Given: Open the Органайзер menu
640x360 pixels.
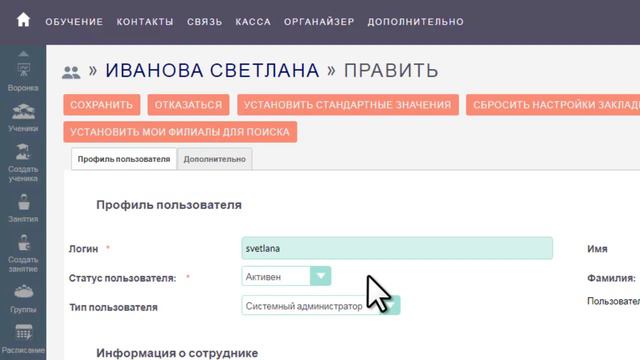Looking at the screenshot, I should pyautogui.click(x=319, y=22).
